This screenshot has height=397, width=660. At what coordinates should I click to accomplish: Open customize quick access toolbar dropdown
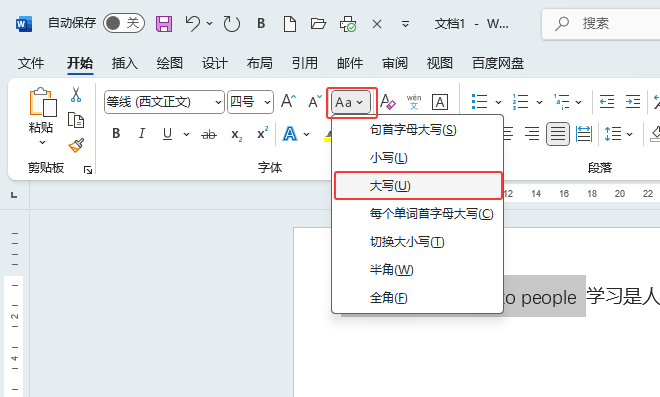coord(405,24)
